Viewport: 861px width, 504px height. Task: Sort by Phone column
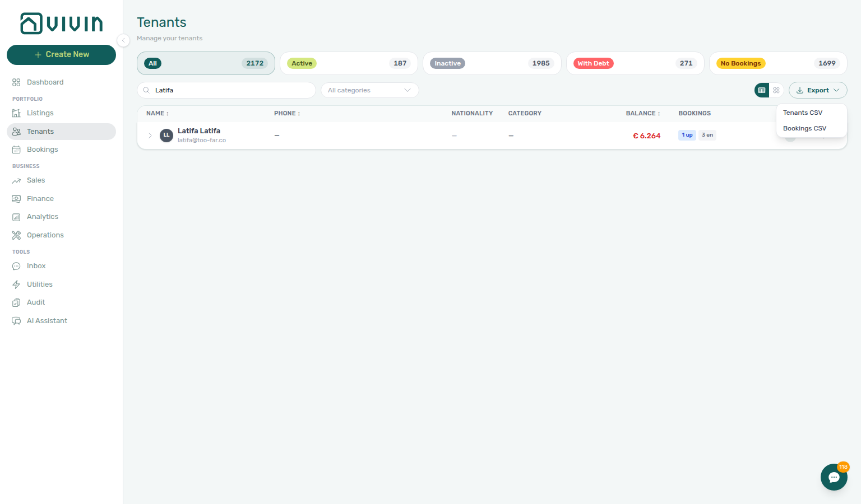[x=287, y=113]
